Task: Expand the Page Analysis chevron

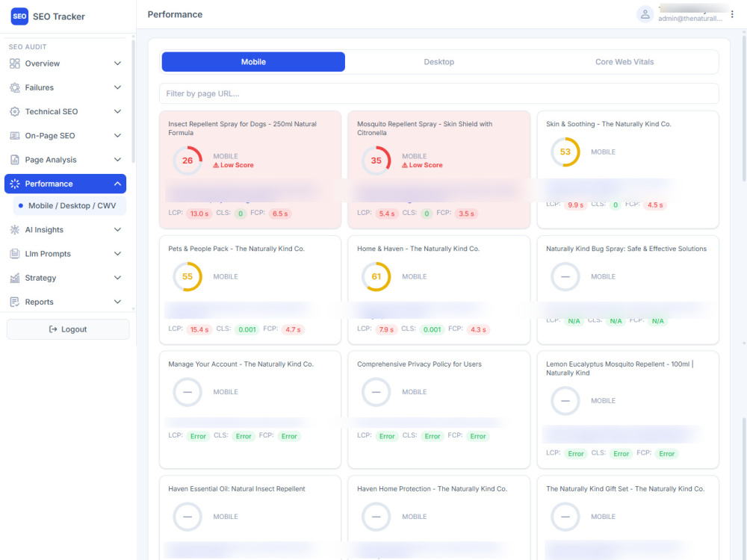Action: 118,160
